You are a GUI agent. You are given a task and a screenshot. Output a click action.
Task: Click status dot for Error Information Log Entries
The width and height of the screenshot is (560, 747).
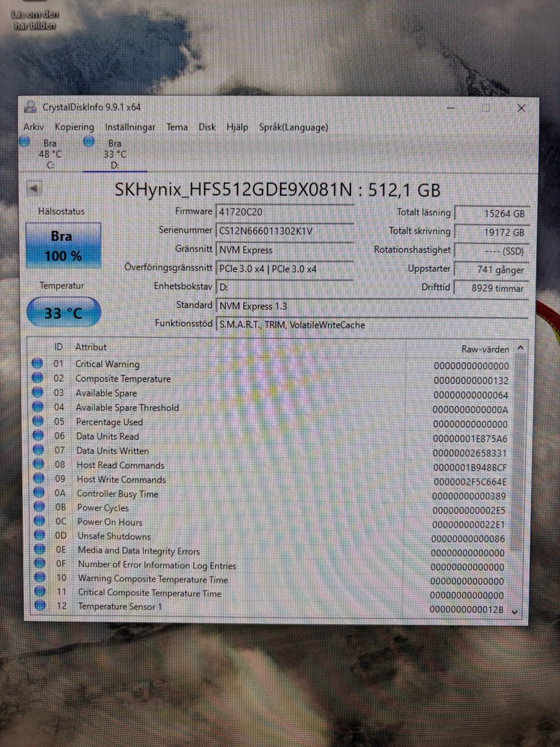40,564
